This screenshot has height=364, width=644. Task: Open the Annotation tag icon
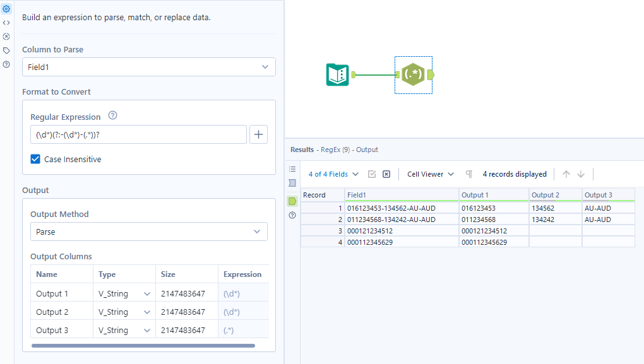pyautogui.click(x=6, y=50)
